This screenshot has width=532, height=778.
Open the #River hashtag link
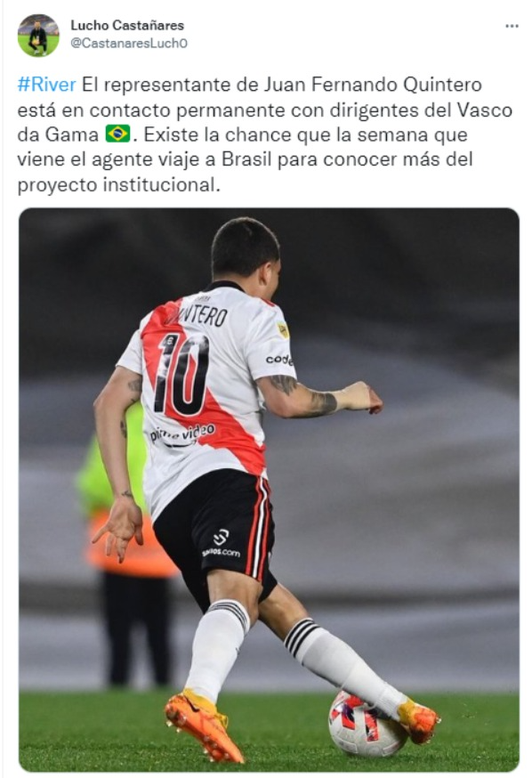(x=46, y=85)
